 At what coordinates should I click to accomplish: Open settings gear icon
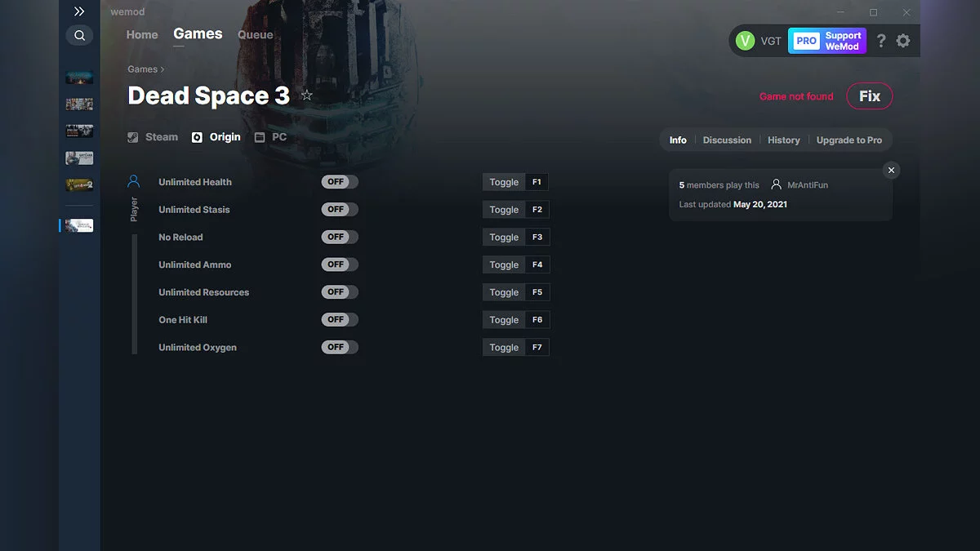(x=903, y=41)
